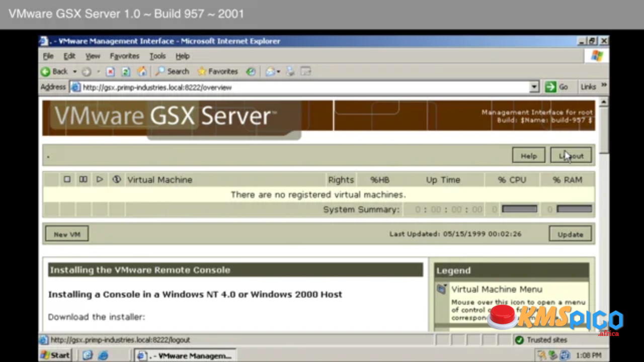Click the New VM button
Viewport: 644px width, 362px height.
[67, 234]
